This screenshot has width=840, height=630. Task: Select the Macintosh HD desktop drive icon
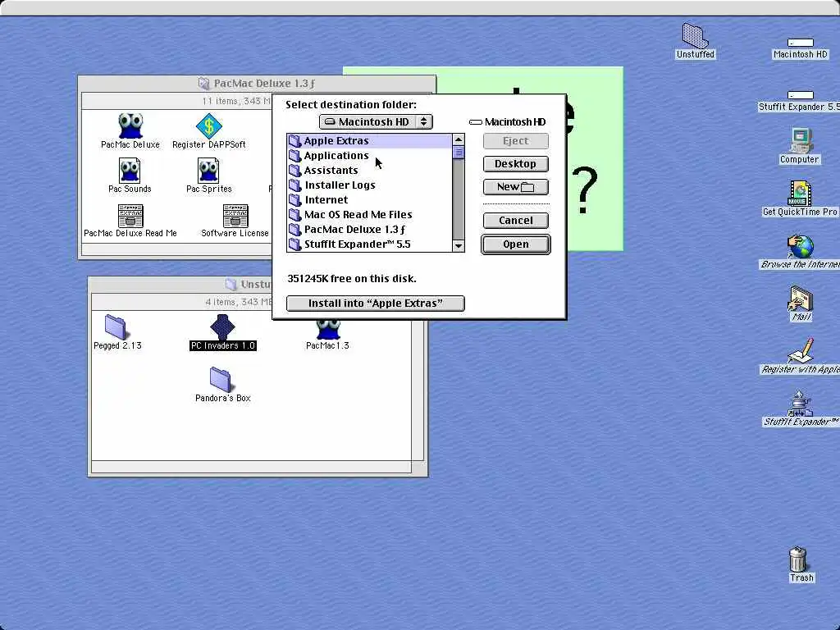[x=801, y=43]
